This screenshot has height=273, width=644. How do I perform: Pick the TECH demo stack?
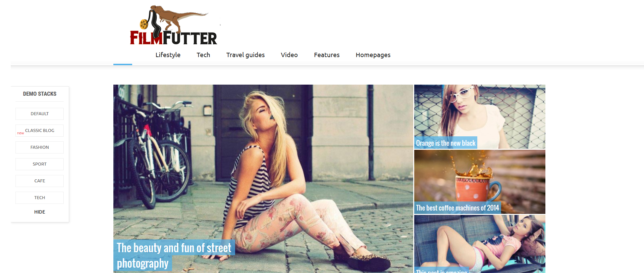(40, 198)
